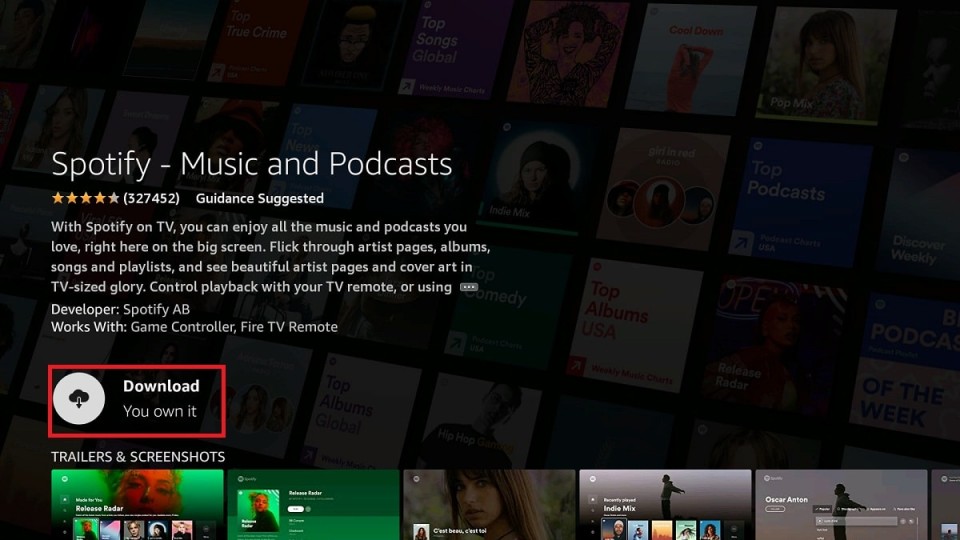Screen dimensions: 960x540
Task: Open the Oscar Anton artist screenshot
Action: pos(841,504)
